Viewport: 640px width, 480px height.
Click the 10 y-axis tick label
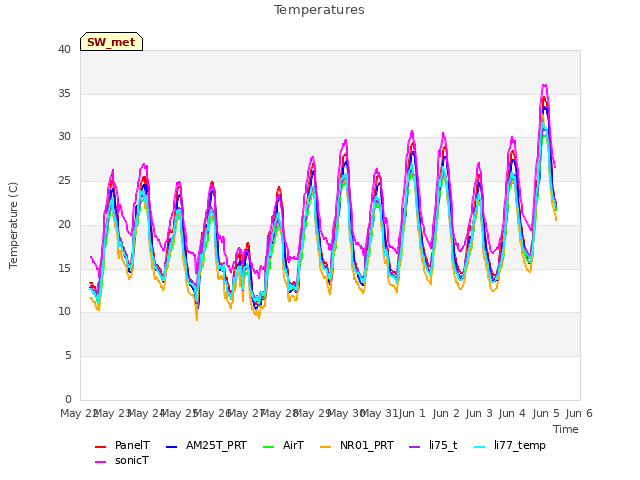pyautogui.click(x=64, y=312)
